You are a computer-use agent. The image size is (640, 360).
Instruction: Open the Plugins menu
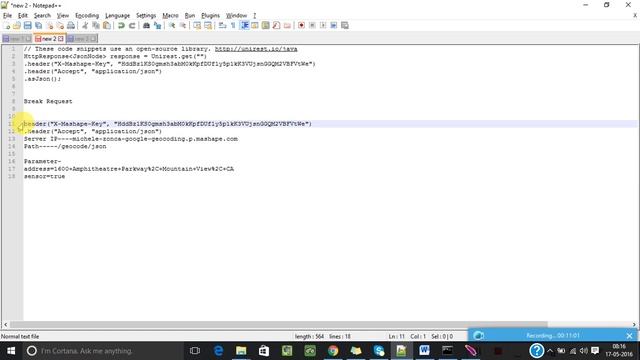pyautogui.click(x=211, y=16)
